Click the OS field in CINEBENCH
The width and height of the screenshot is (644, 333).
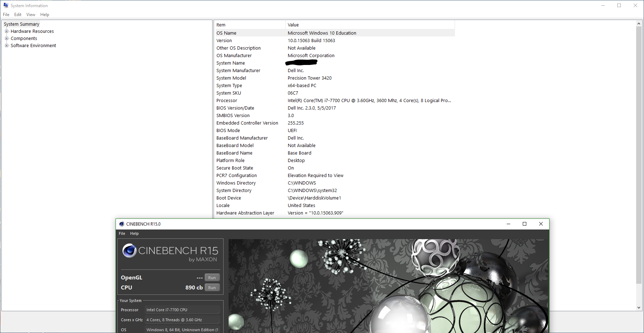point(183,330)
